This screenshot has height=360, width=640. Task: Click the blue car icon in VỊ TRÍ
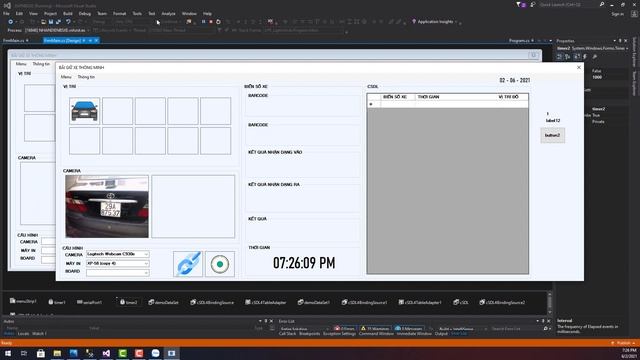(x=84, y=111)
